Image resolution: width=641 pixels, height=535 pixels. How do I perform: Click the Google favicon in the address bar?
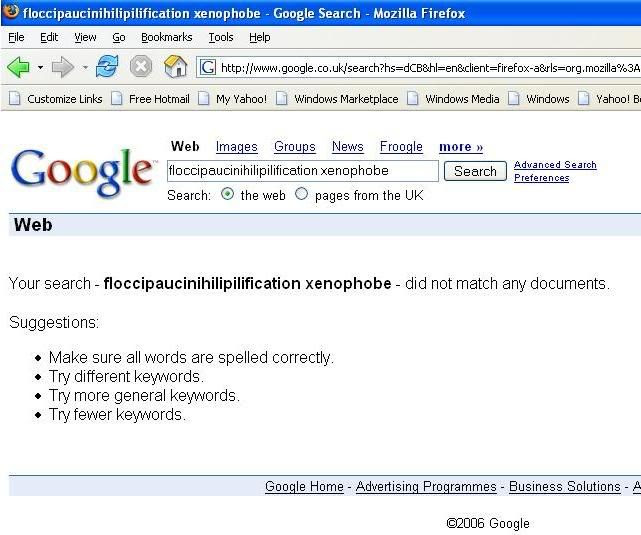click(x=208, y=67)
